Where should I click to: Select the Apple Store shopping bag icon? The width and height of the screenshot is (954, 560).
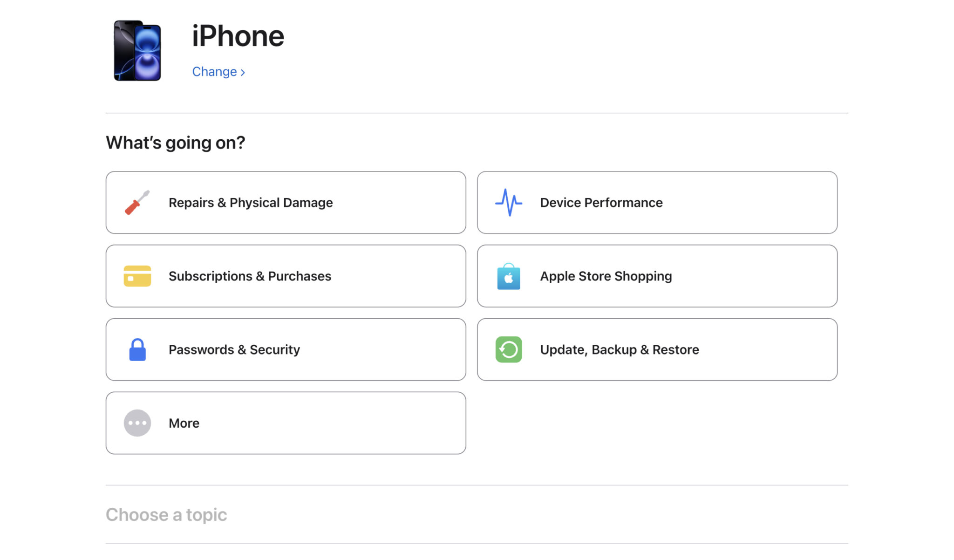(x=509, y=276)
